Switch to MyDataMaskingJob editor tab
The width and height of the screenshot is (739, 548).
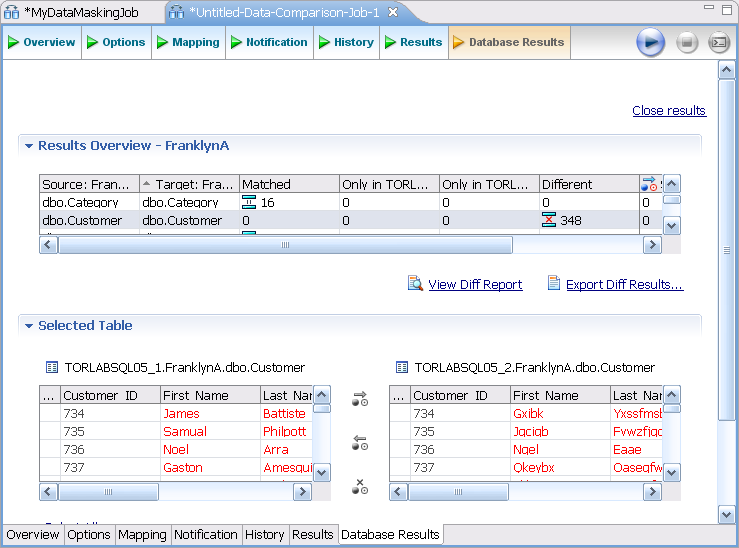pyautogui.click(x=80, y=13)
